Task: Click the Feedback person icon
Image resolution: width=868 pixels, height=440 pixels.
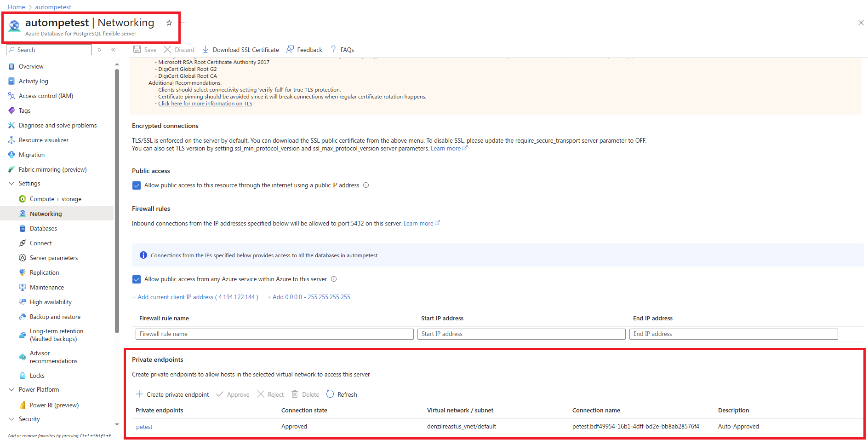Action: point(290,50)
